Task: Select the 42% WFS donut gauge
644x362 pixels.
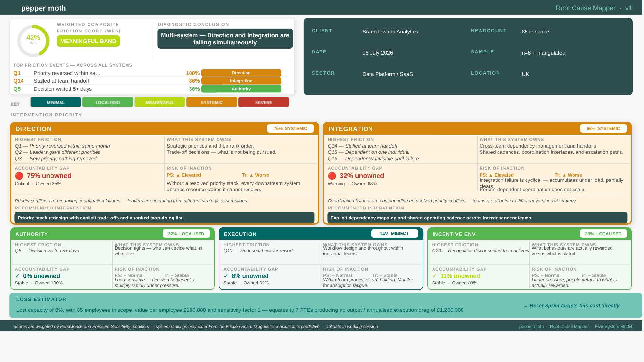Action: [x=33, y=41]
